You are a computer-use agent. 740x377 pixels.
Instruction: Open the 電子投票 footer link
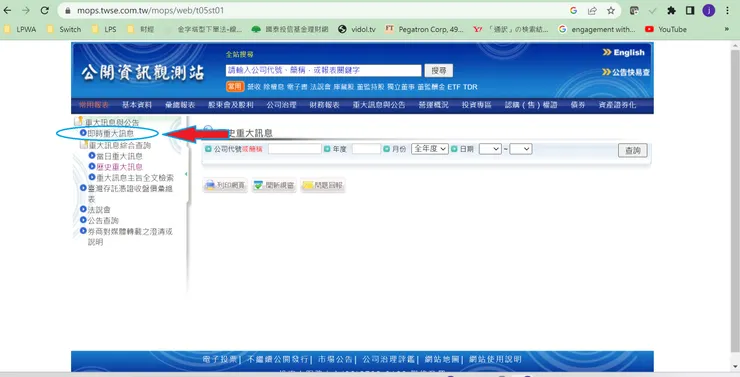(x=219, y=360)
